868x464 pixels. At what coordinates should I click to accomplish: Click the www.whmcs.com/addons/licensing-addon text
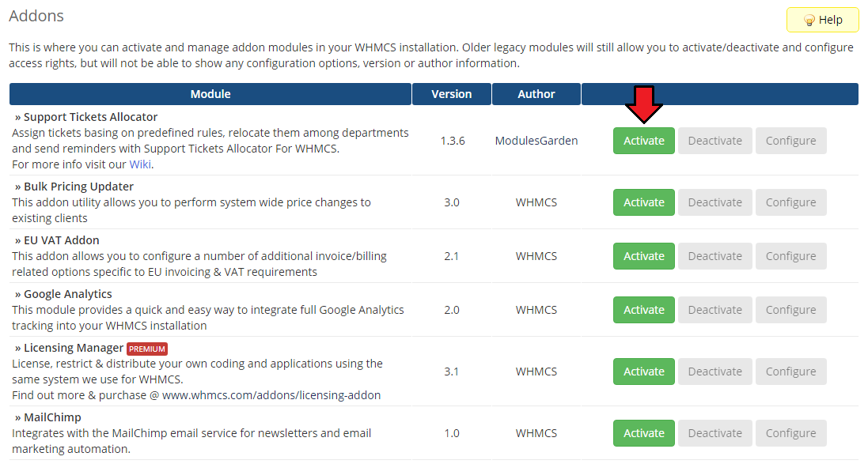point(271,395)
